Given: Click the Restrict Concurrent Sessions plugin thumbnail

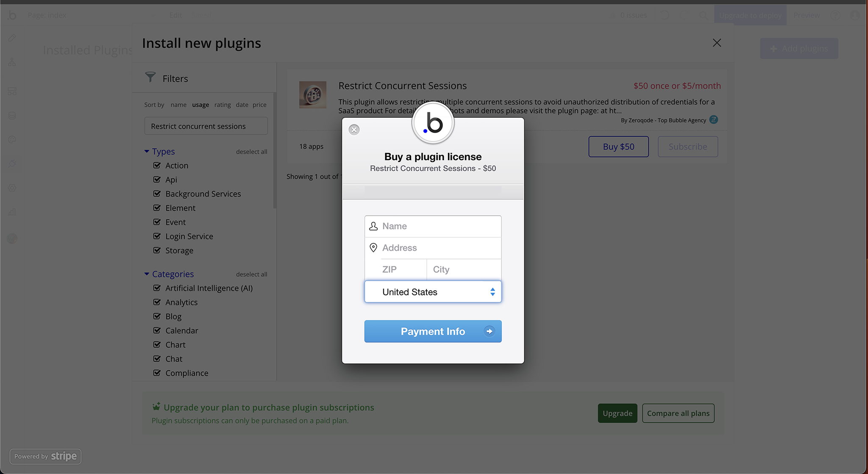Looking at the screenshot, I should pyautogui.click(x=312, y=95).
